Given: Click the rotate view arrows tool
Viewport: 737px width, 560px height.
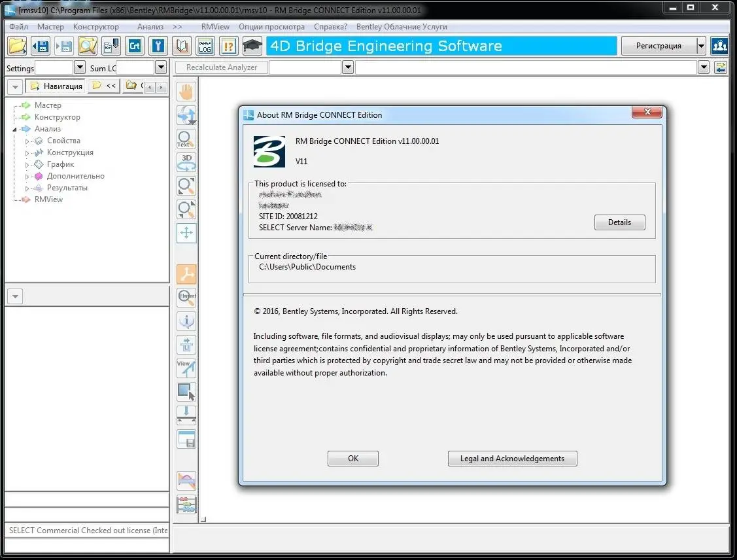Looking at the screenshot, I should [186, 114].
